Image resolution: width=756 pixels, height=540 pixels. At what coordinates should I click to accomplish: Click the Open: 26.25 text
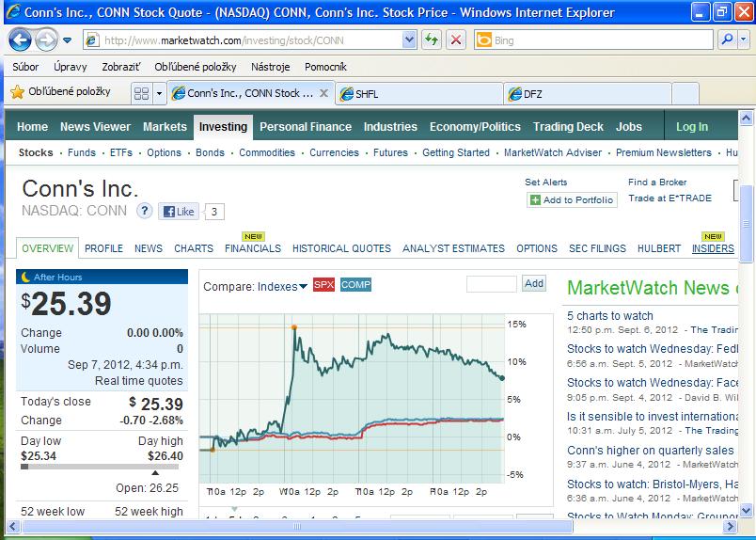[x=147, y=488]
